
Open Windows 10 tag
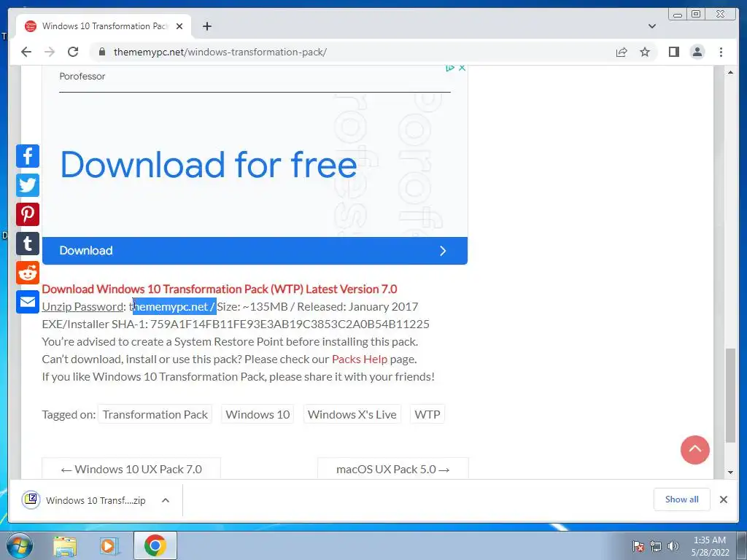tap(258, 414)
